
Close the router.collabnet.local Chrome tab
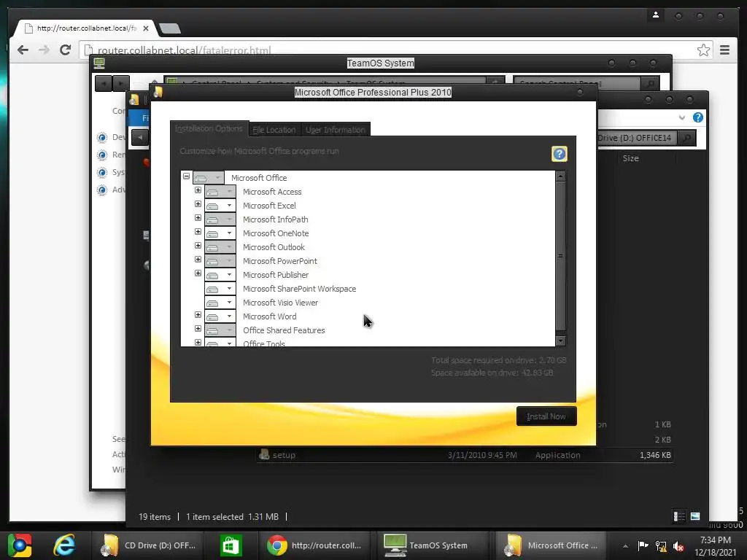tap(146, 28)
